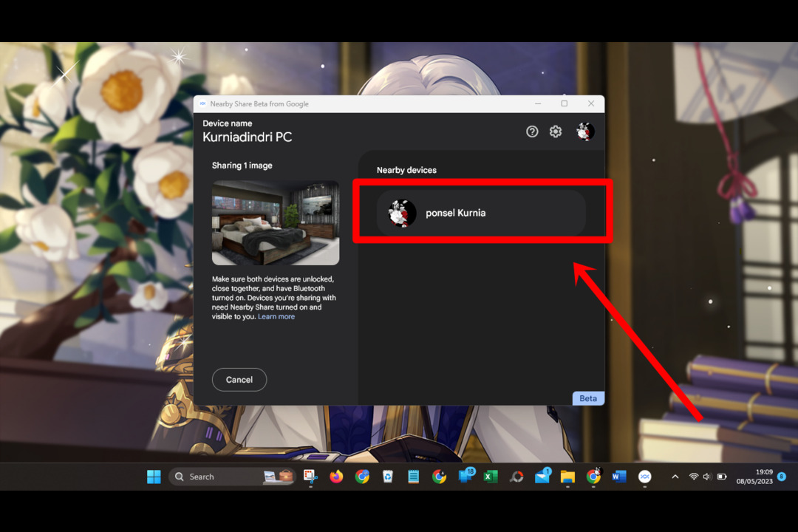Image resolution: width=798 pixels, height=532 pixels.
Task: Click the Nearby Share title bar app icon
Action: coord(202,104)
